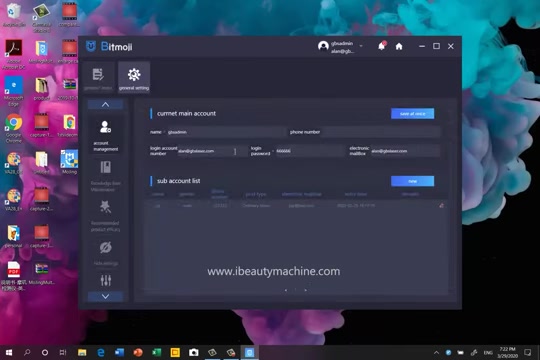Focus the name input field
Viewport: 540px width, 360px height.
pyautogui.click(x=226, y=132)
